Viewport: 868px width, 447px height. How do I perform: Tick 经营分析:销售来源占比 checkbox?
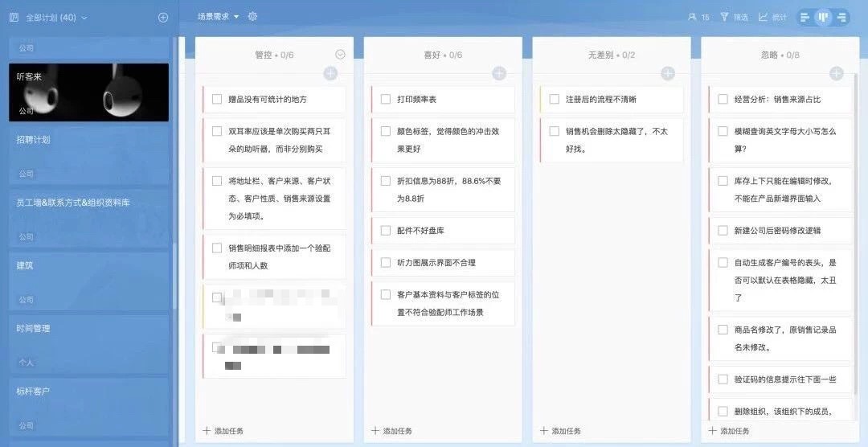click(x=723, y=99)
